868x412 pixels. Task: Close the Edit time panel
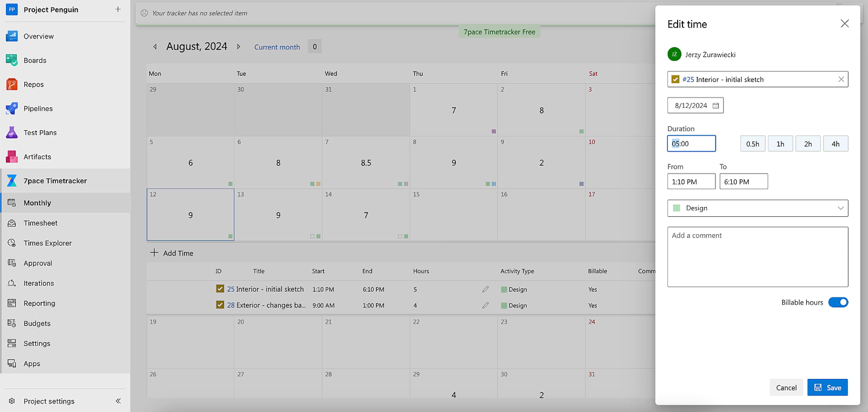[x=844, y=23]
